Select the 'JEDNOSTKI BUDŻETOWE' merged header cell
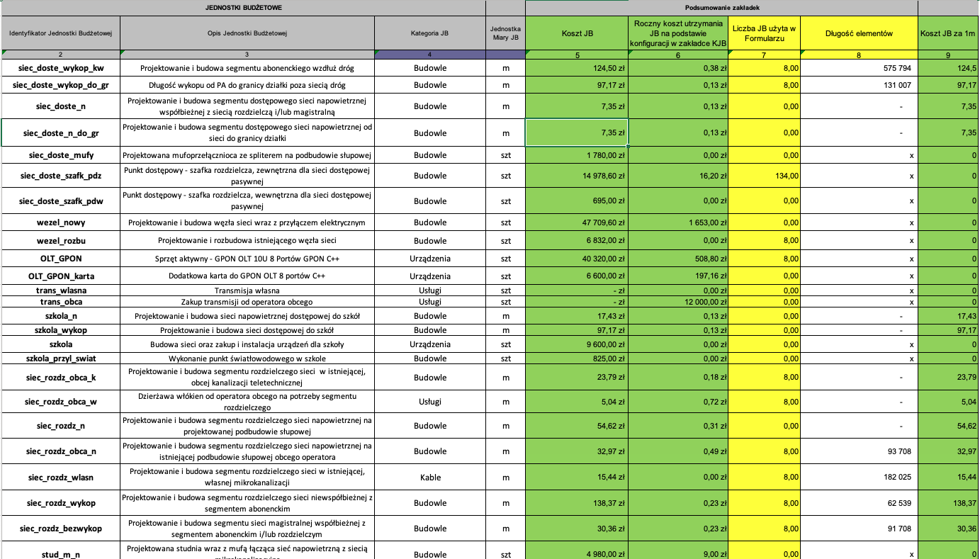This screenshot has height=559, width=980. pyautogui.click(x=243, y=7)
